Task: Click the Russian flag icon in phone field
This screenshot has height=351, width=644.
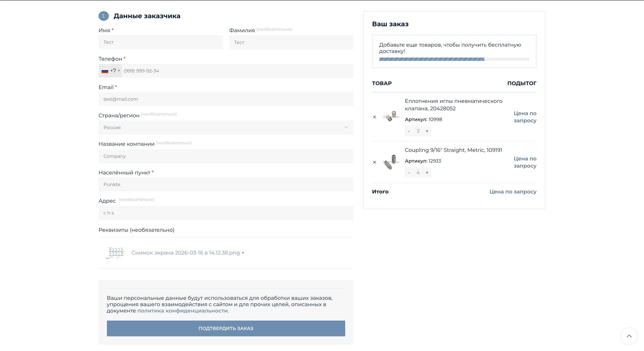Action: coord(105,71)
